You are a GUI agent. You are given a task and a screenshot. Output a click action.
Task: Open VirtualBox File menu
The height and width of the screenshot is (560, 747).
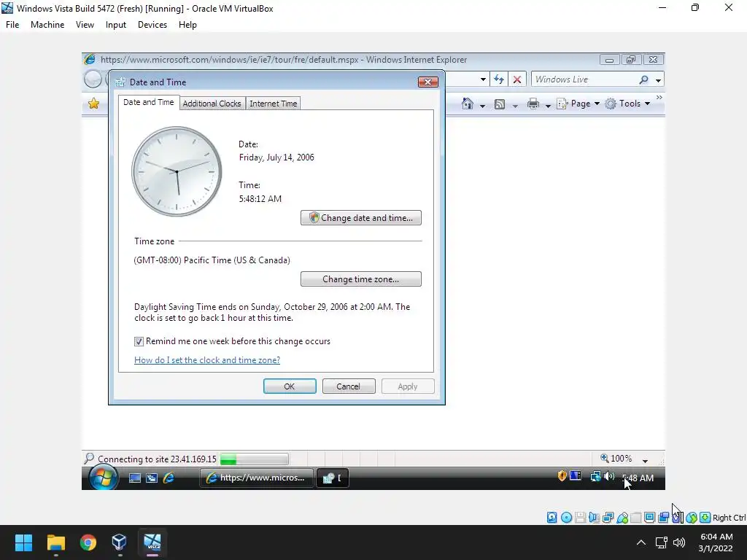coord(12,25)
